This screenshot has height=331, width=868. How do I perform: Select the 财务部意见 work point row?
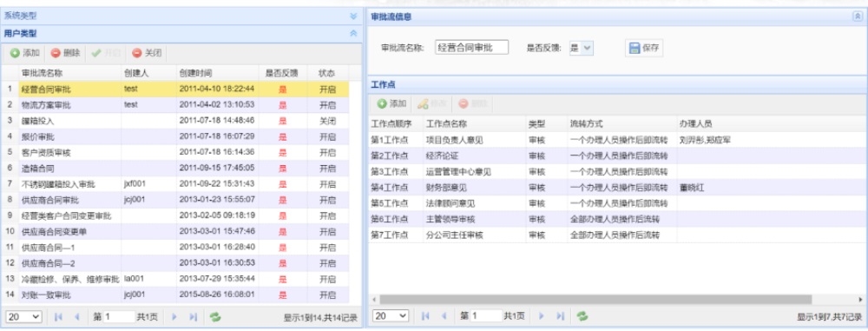[x=616, y=188]
